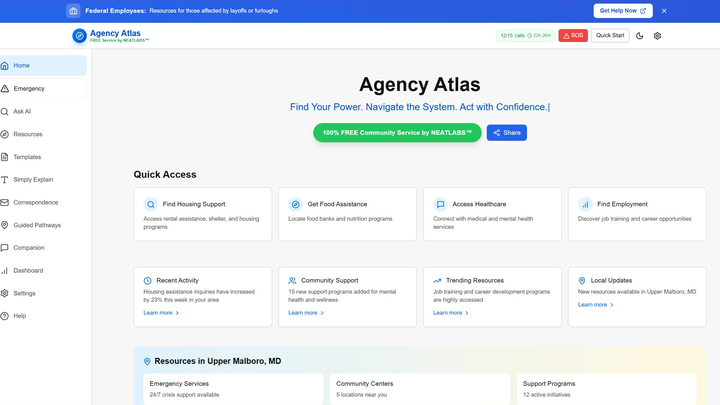Click the blue Share button
720x405 pixels.
[x=506, y=133]
